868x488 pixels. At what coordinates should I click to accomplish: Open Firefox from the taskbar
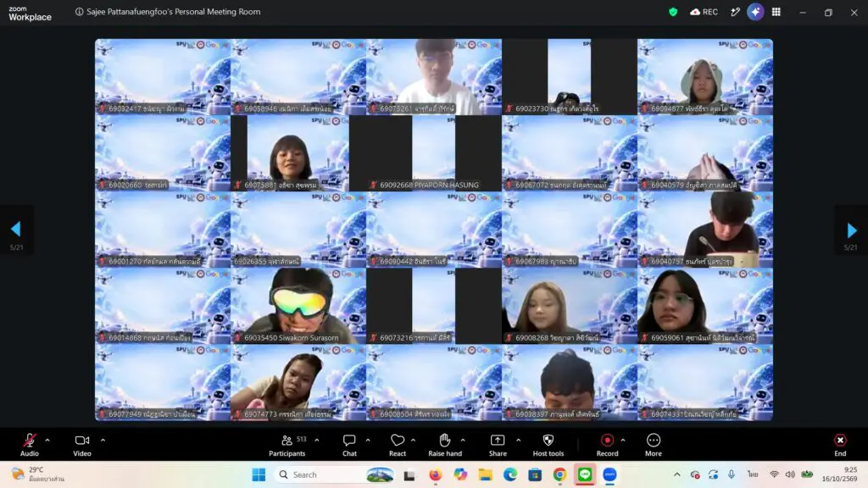435,474
